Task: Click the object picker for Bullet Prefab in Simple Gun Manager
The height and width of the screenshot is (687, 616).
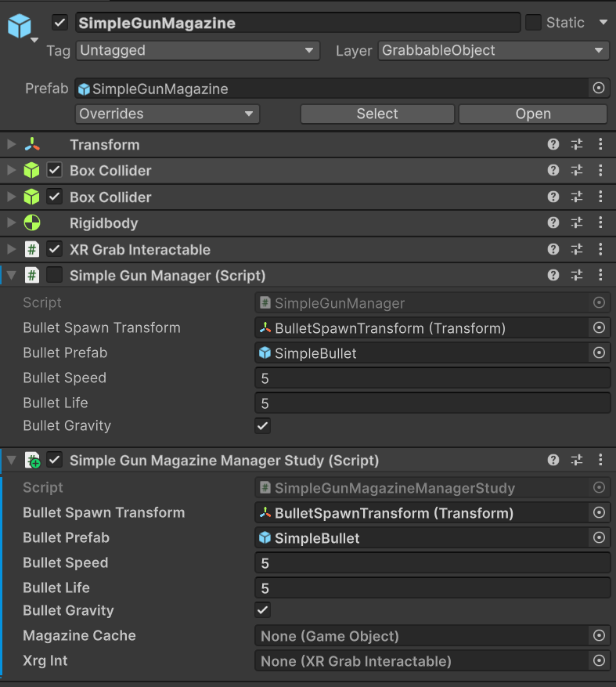Action: [x=599, y=353]
